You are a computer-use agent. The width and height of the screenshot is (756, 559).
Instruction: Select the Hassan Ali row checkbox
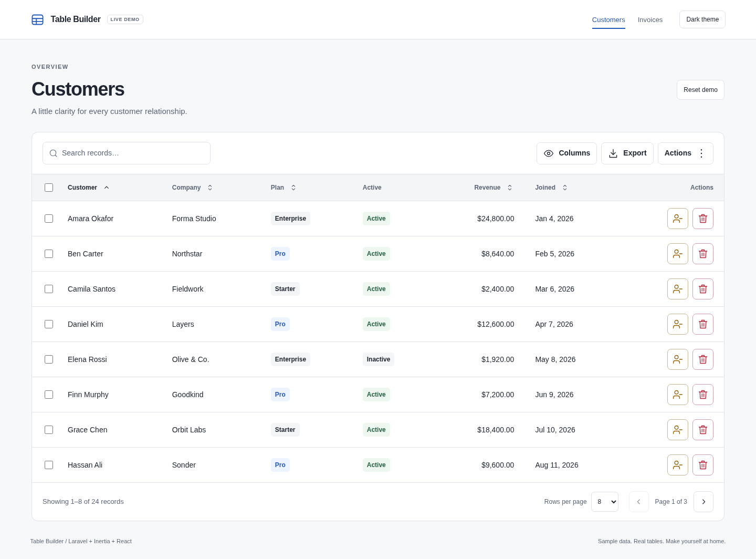tap(49, 465)
